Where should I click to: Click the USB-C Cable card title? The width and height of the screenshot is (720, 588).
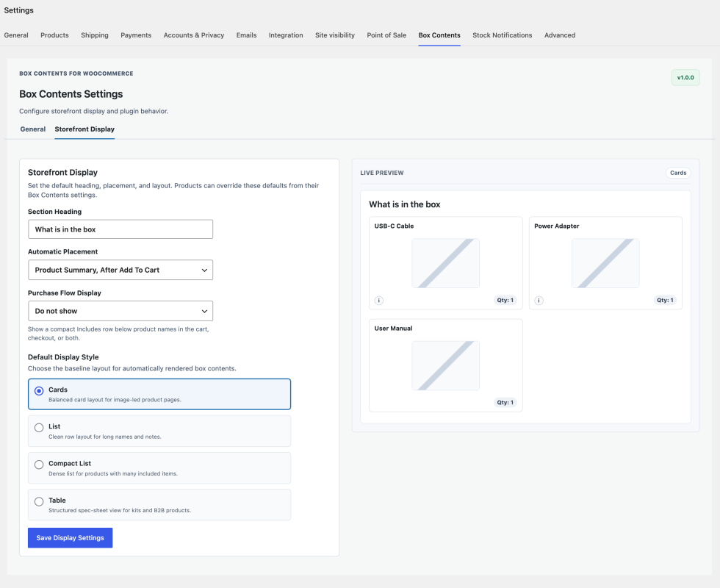tap(394, 226)
